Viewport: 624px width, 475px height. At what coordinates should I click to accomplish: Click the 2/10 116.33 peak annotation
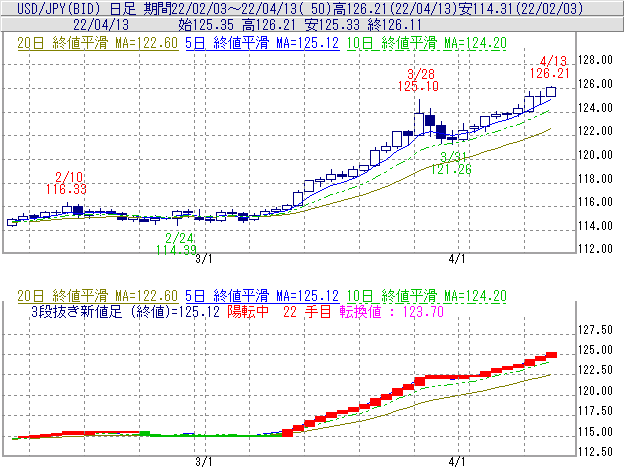66,183
